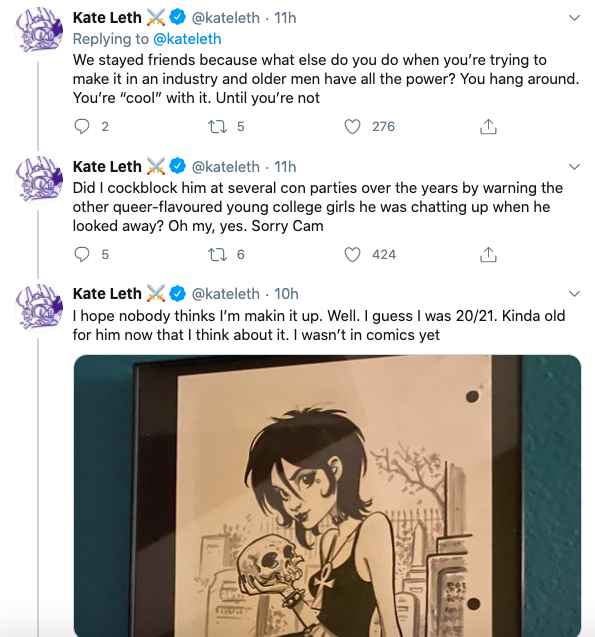Image resolution: width=595 pixels, height=637 pixels.
Task: Share the 'We stayed friends' tweet
Action: click(488, 127)
